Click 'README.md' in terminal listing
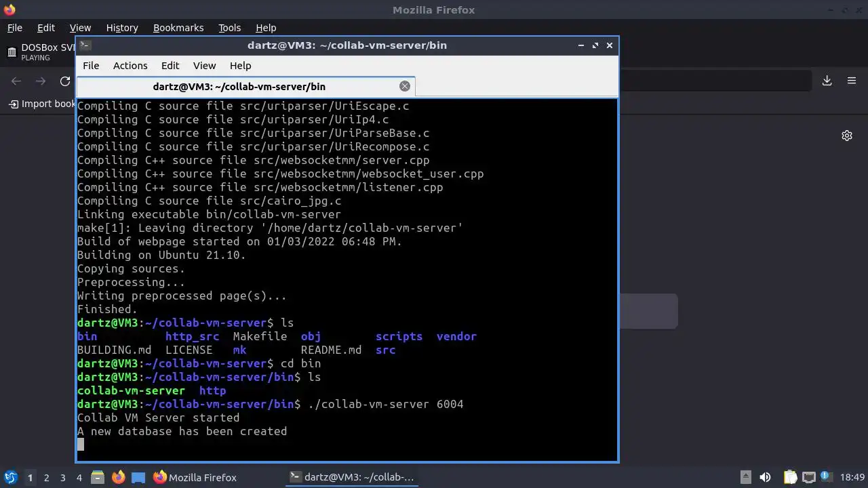This screenshot has width=868, height=488. point(331,350)
